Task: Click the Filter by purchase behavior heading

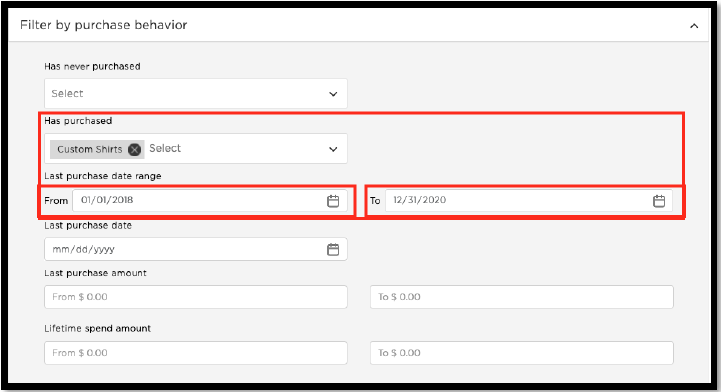Action: click(x=103, y=25)
